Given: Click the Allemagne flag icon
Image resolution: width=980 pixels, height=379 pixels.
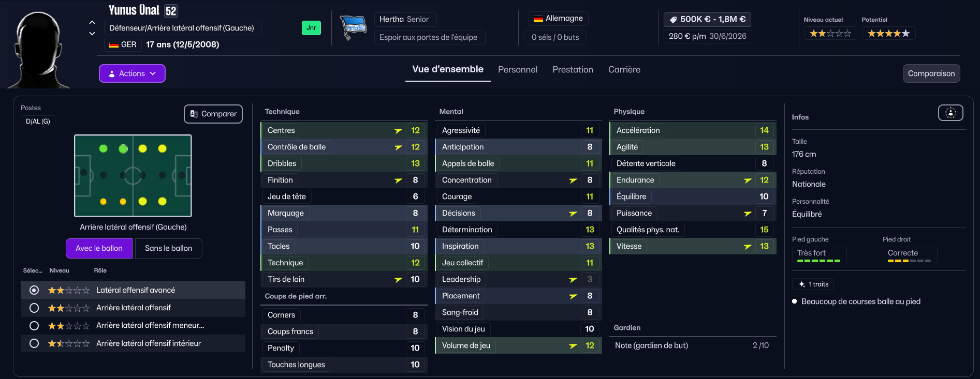Looking at the screenshot, I should point(538,19).
